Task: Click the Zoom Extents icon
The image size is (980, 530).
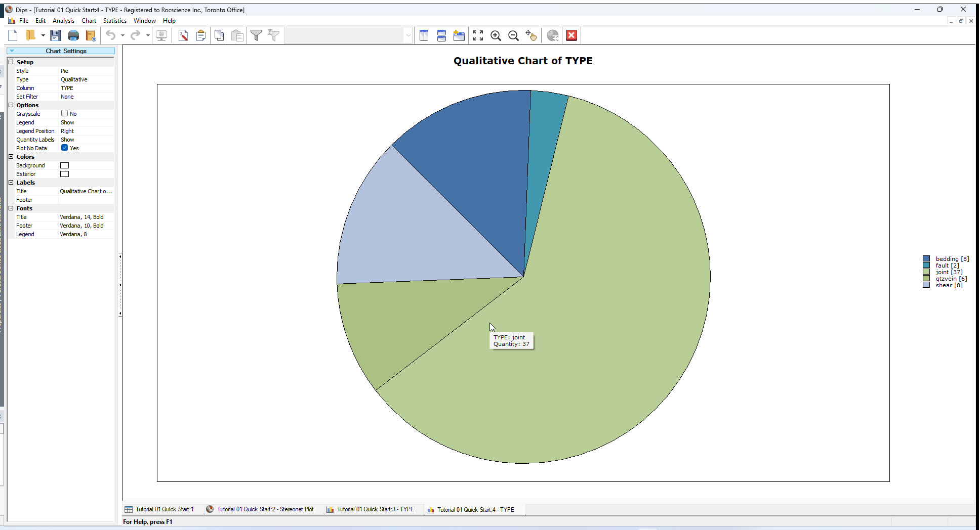Action: click(x=477, y=35)
